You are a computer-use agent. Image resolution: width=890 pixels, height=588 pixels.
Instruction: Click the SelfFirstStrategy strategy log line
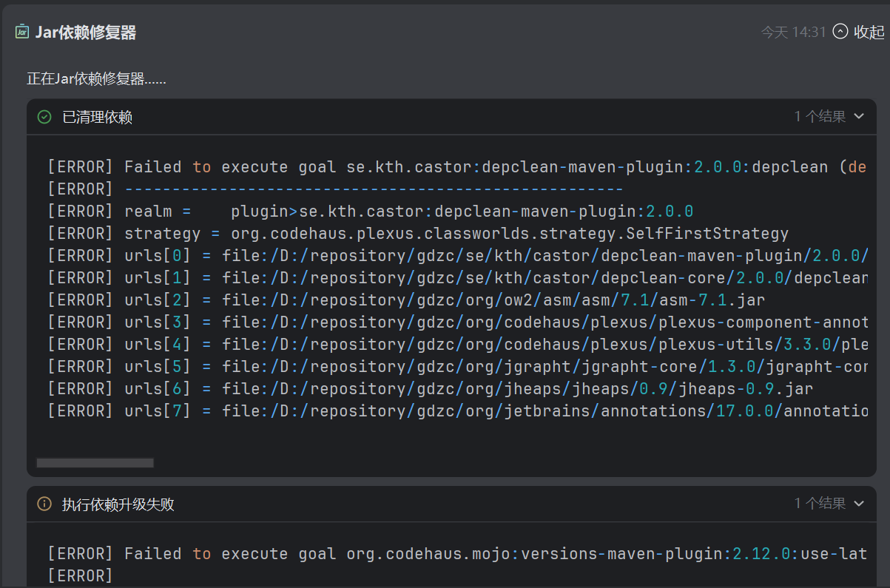pyautogui.click(x=417, y=233)
